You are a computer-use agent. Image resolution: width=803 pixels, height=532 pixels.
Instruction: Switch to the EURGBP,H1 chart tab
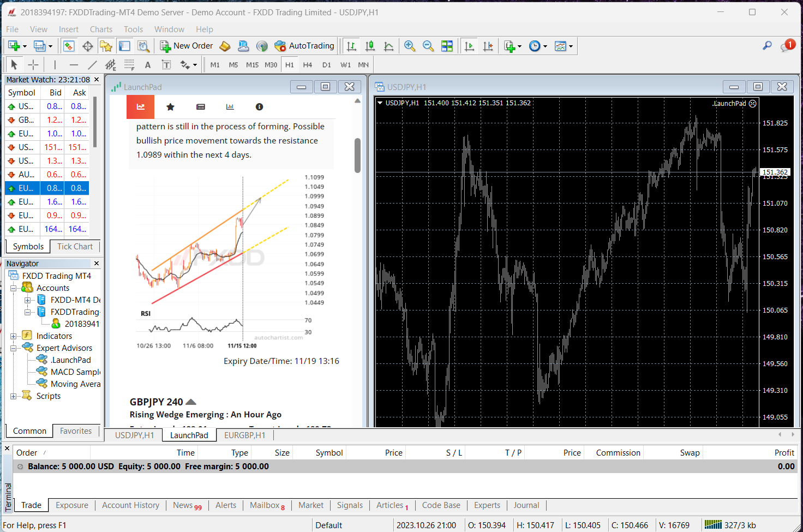tap(244, 435)
